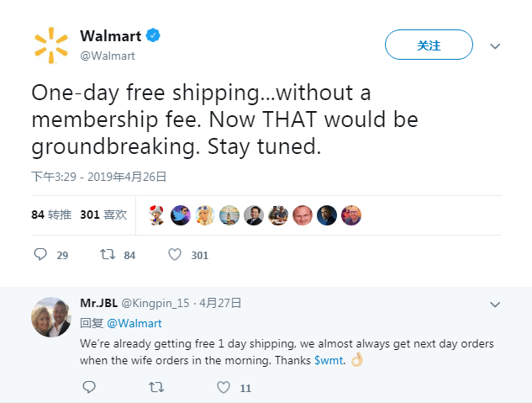Open the @Kingpin_15 username handle
This screenshot has width=532, height=403.
[x=155, y=303]
